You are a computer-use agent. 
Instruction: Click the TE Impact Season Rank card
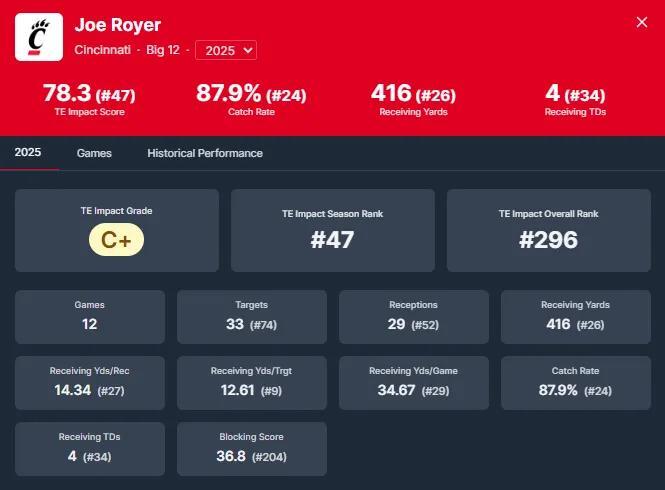tap(332, 230)
